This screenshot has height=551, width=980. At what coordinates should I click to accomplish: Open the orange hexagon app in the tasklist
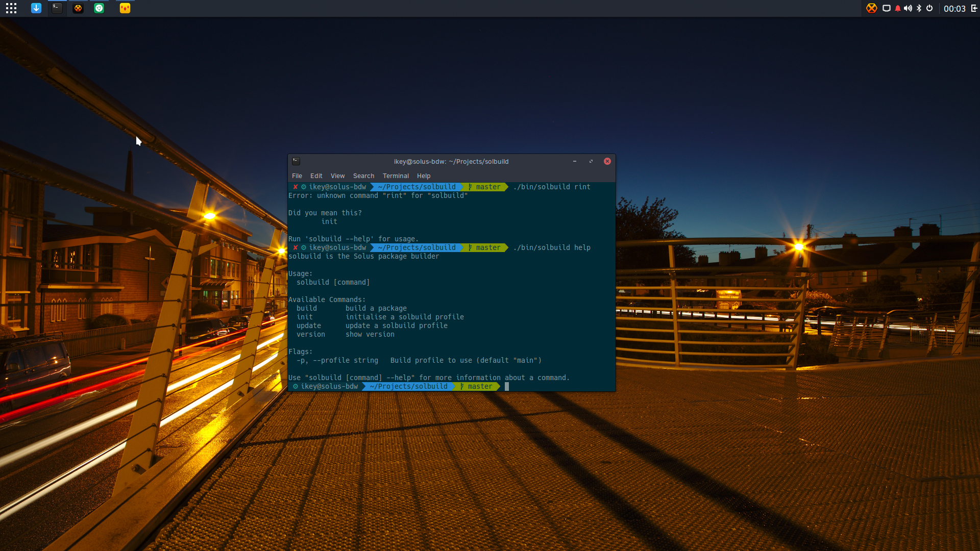pyautogui.click(x=78, y=8)
